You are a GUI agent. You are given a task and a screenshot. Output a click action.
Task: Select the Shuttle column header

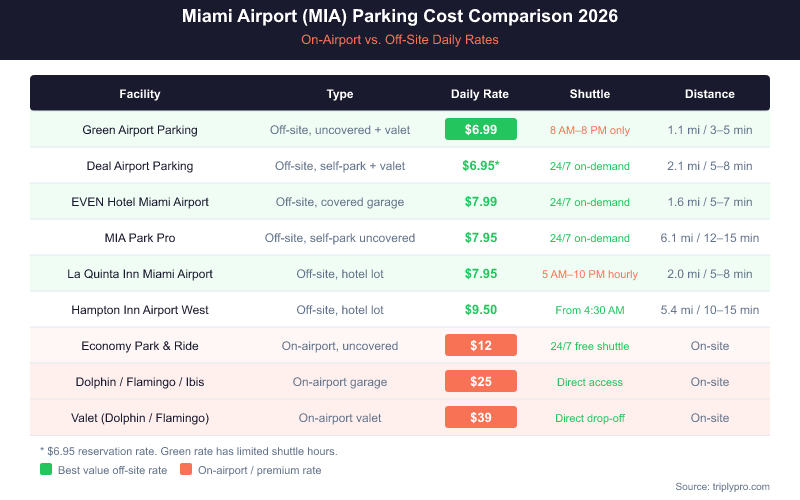pos(590,94)
